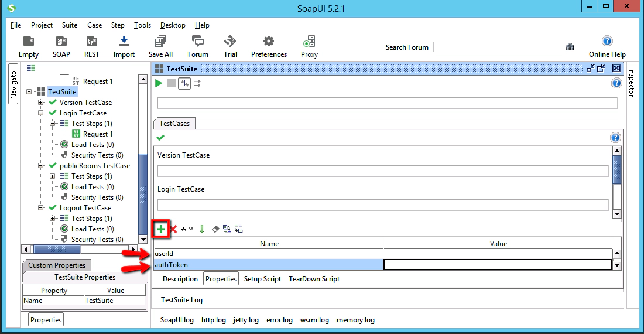The width and height of the screenshot is (644, 334).
Task: Create an Empty project from toolbar
Action: [28, 46]
